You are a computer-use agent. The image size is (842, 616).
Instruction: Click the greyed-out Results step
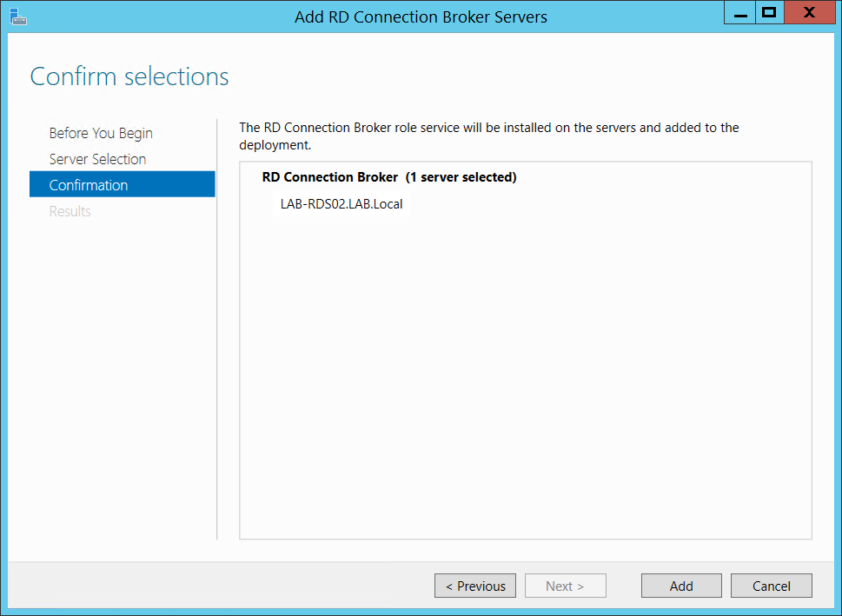click(70, 211)
